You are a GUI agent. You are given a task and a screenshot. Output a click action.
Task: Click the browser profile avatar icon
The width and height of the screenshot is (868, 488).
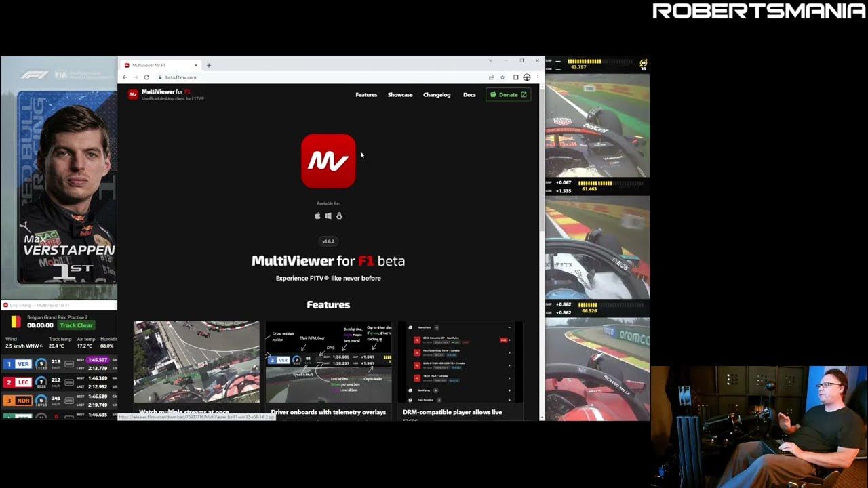point(526,77)
